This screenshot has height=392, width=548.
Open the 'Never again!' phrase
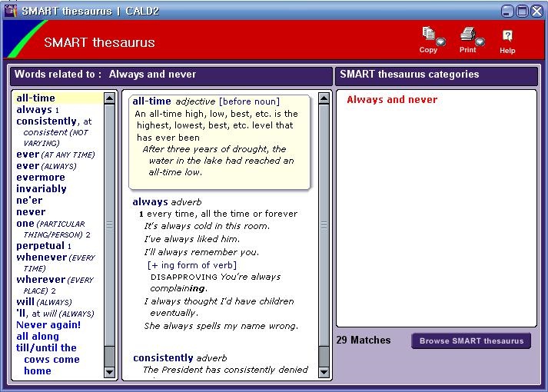click(48, 325)
